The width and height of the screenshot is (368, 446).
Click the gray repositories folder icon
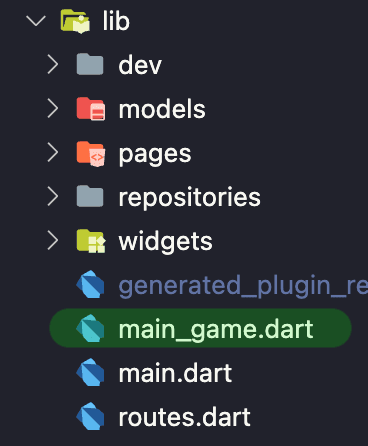[x=90, y=196]
